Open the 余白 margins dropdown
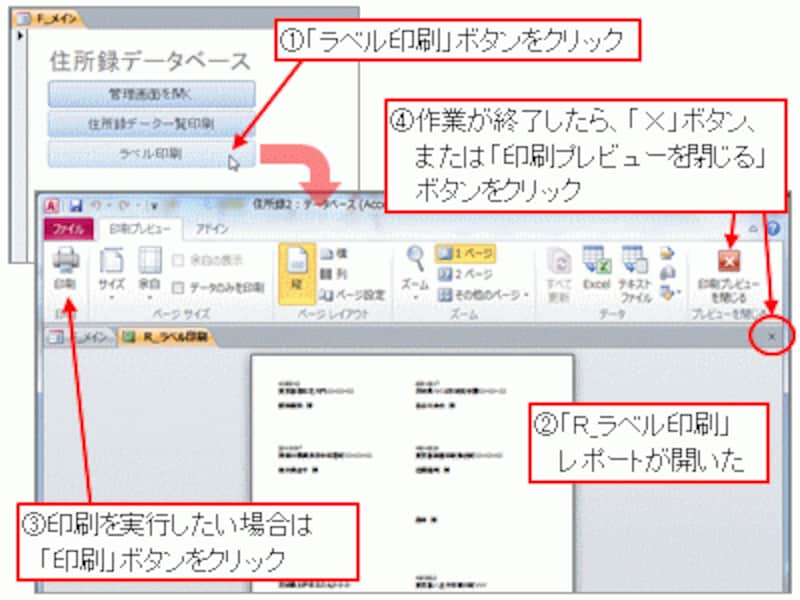Viewport: 800px width, 600px height. point(149,273)
